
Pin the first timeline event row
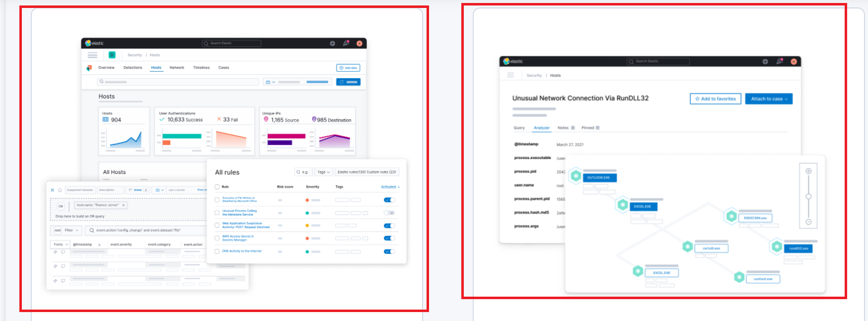pyautogui.click(x=56, y=252)
